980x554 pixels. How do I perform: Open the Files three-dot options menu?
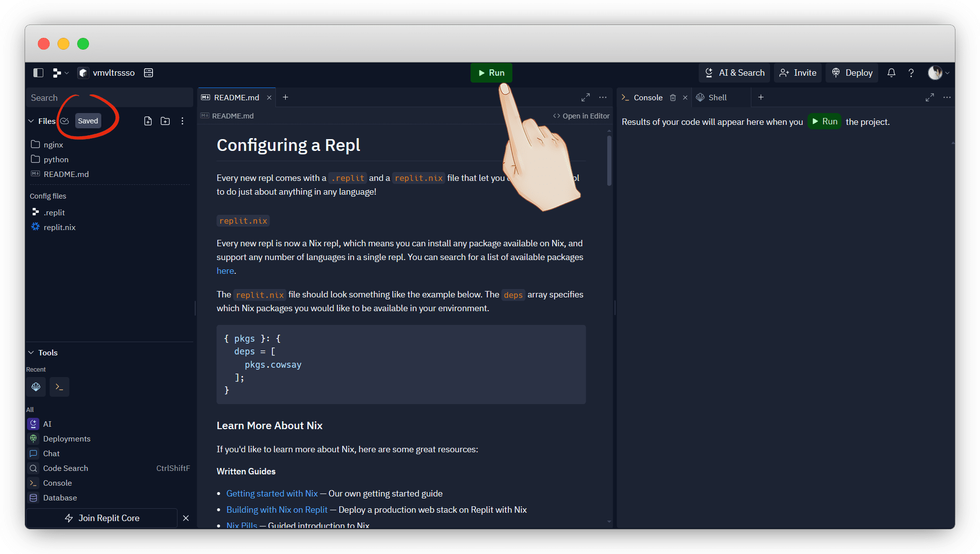click(x=182, y=121)
